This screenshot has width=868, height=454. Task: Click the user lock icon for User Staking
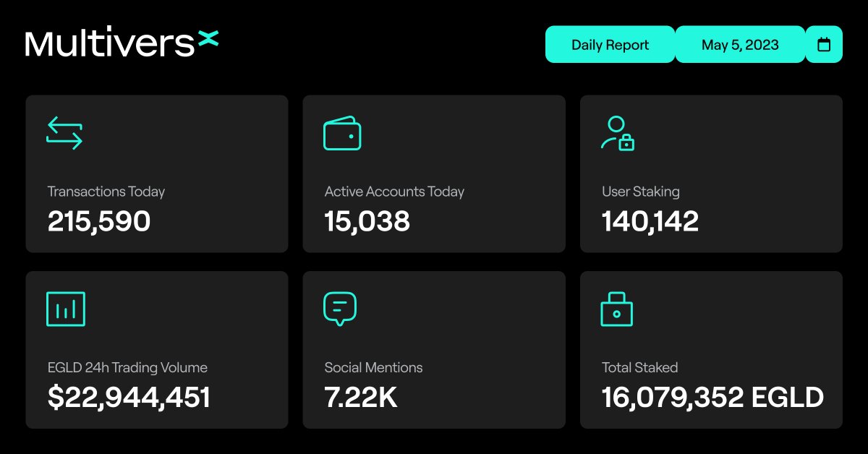pos(618,134)
